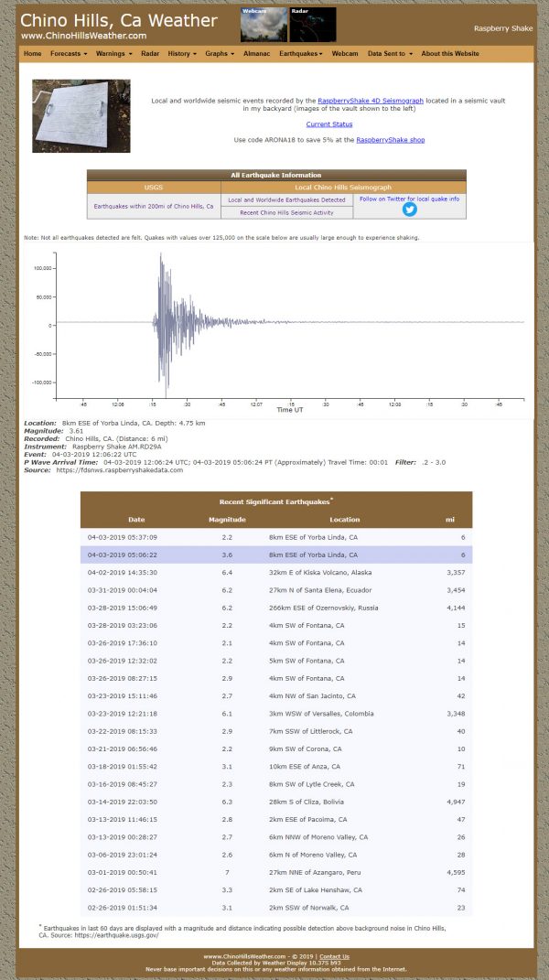The image size is (549, 980).
Task: Open the Webcam thumbnail in header
Action: (264, 25)
